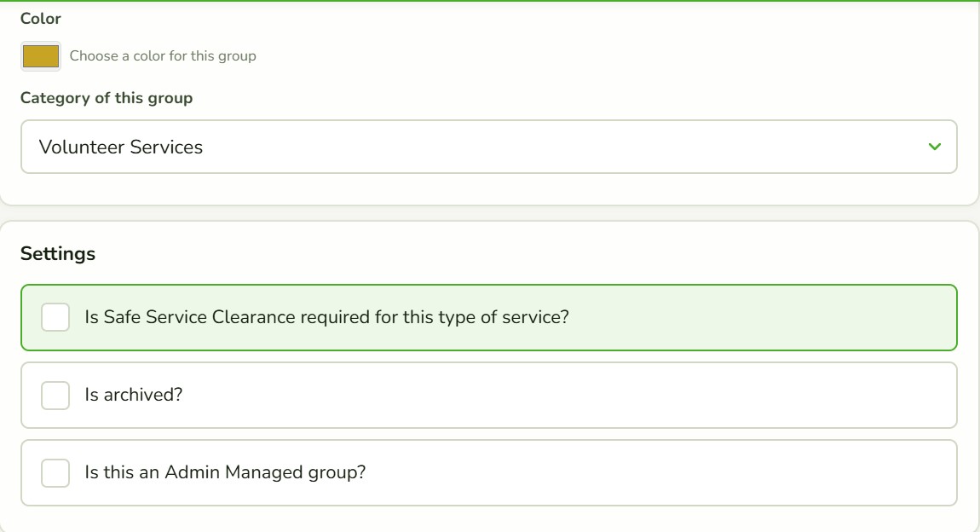Click the white border around color swatch
Screen dimensions: 980x532
41,43
